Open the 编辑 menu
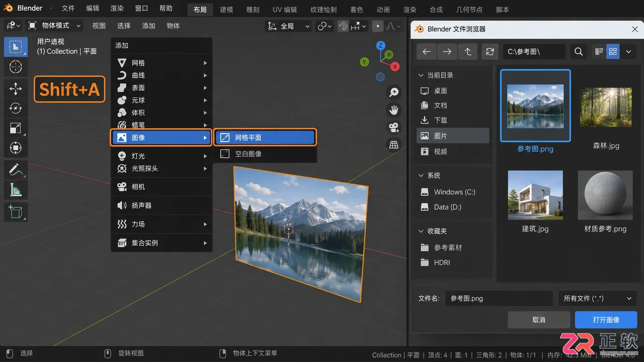The width and height of the screenshot is (644, 362). pyautogui.click(x=93, y=8)
